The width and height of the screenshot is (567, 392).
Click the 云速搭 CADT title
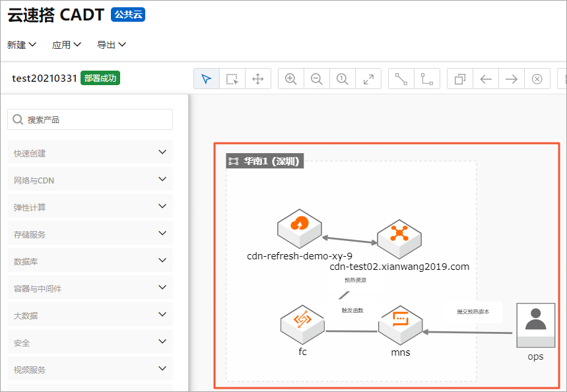pyautogui.click(x=55, y=15)
